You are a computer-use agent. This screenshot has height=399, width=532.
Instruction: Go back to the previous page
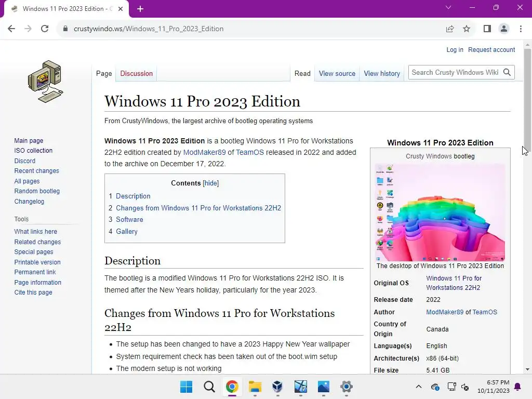click(11, 29)
